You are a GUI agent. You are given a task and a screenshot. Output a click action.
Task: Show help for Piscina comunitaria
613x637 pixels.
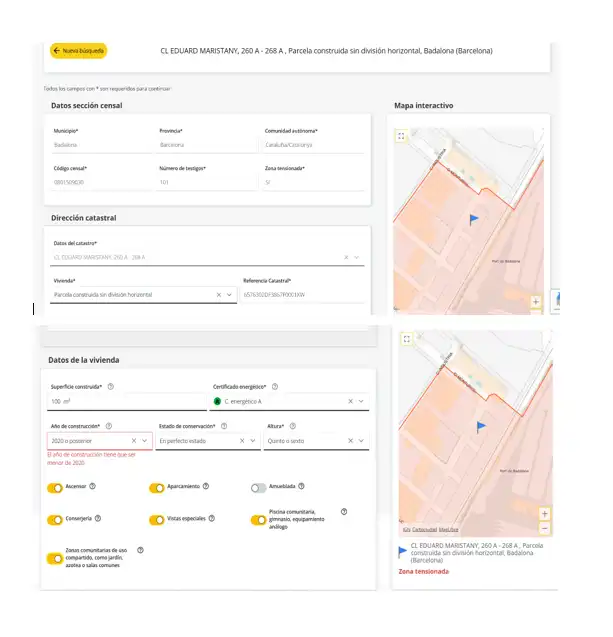coord(344,511)
